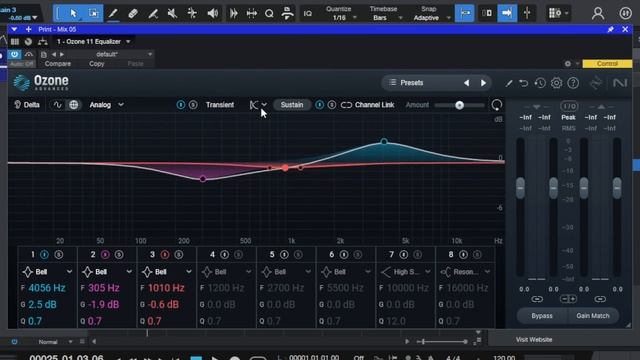Click the rightmost output gain fader
Image resolution: width=640 pixels, height=360 pixels.
pyautogui.click(x=617, y=188)
